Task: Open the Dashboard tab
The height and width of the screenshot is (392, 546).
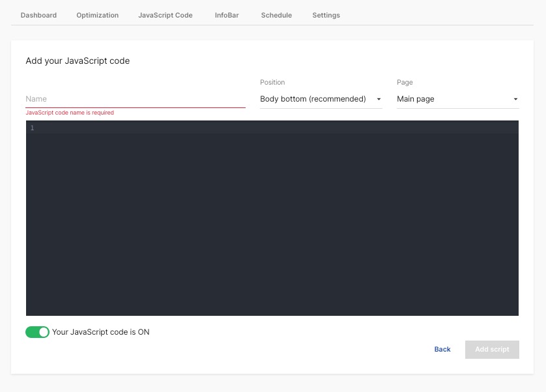Action: click(x=38, y=14)
